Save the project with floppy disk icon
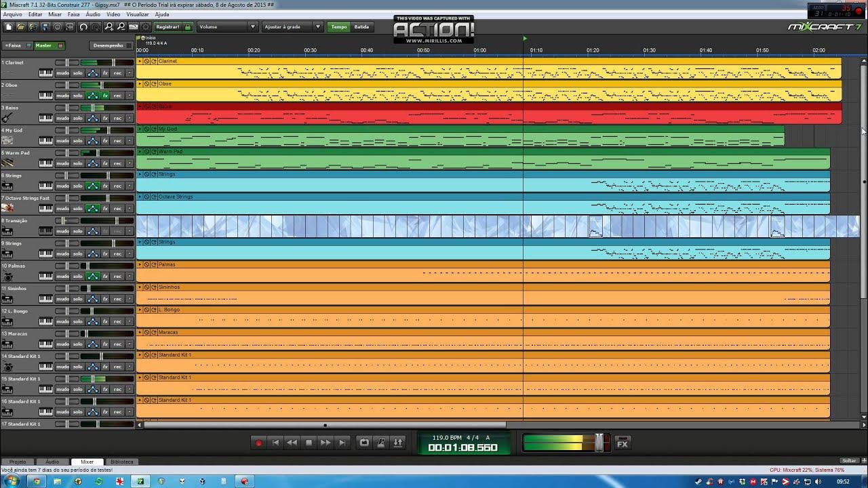The image size is (868, 488). (x=45, y=26)
